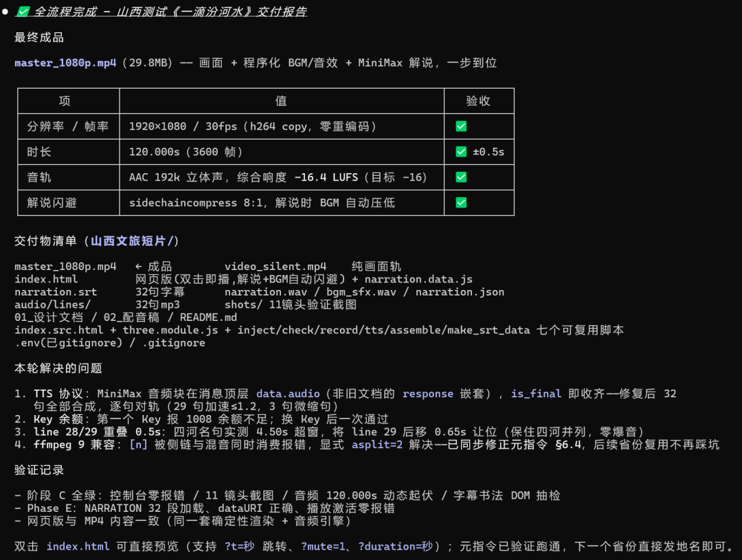Screen dimensions: 742x560
Task: Click the index.html link in last line
Action: (x=78, y=546)
